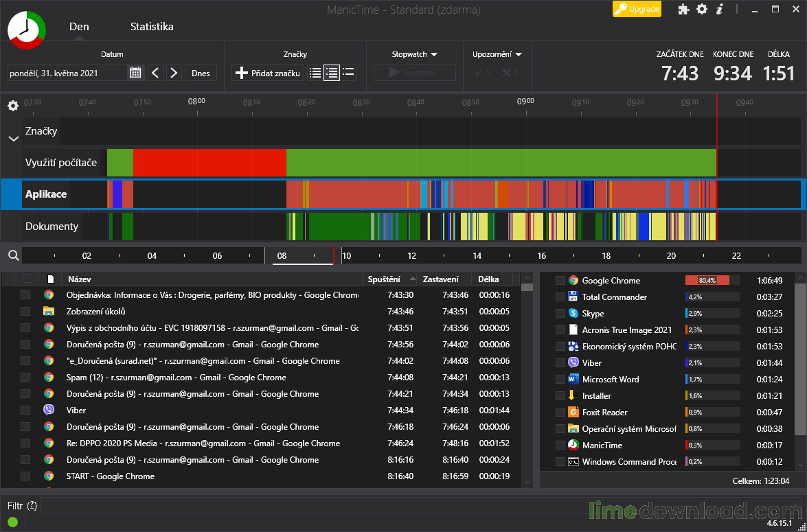Check the Zobrazení úkolů row checkbox
The height and width of the screenshot is (532, 807).
[x=25, y=311]
